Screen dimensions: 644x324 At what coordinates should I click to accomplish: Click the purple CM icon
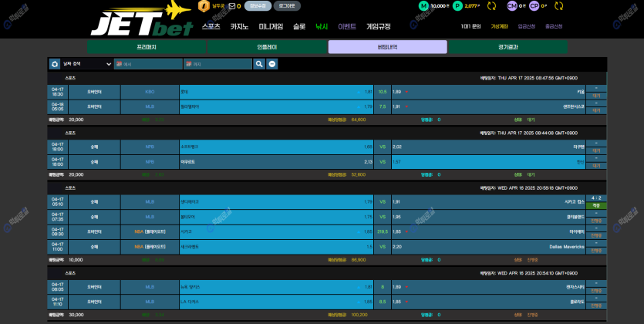click(512, 6)
